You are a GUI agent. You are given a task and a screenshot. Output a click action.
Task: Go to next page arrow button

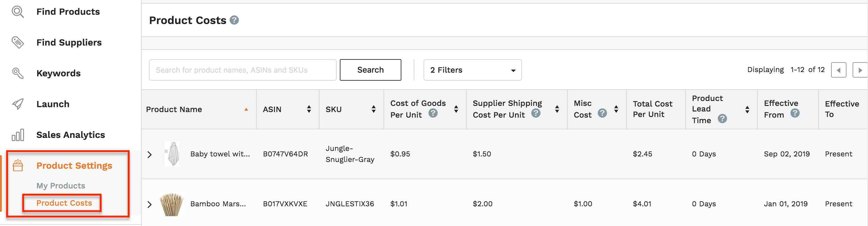(860, 70)
